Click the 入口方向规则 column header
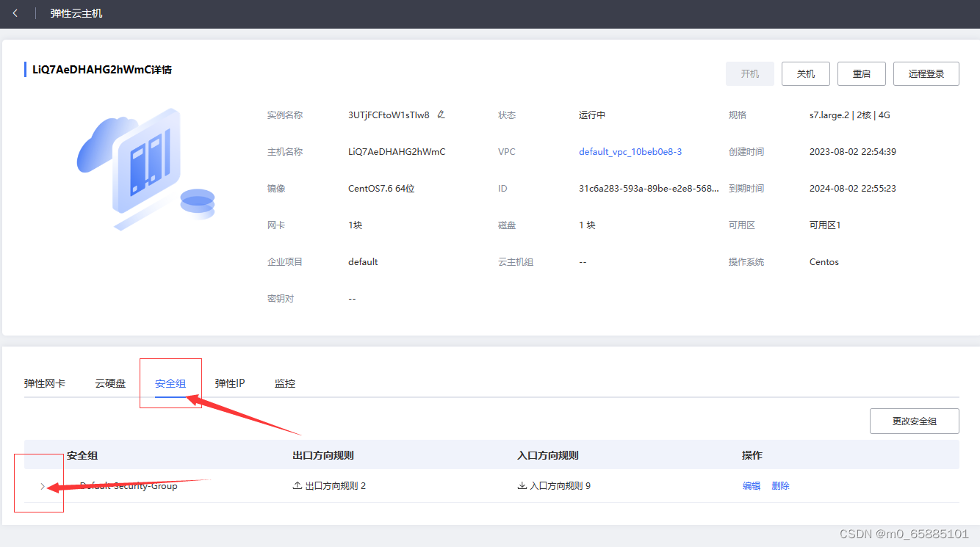 [548, 455]
